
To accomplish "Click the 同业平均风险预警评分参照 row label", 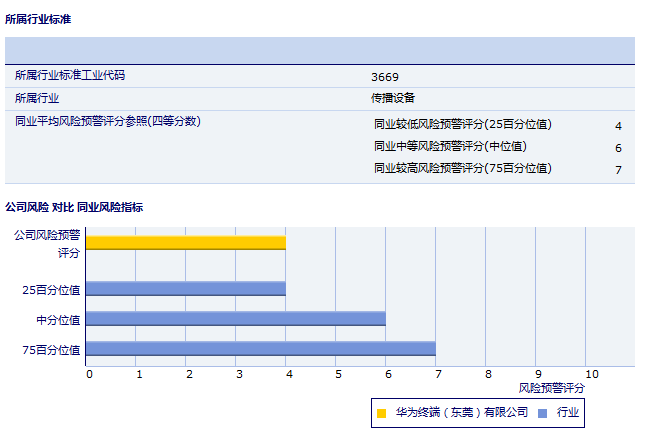I will (108, 121).
